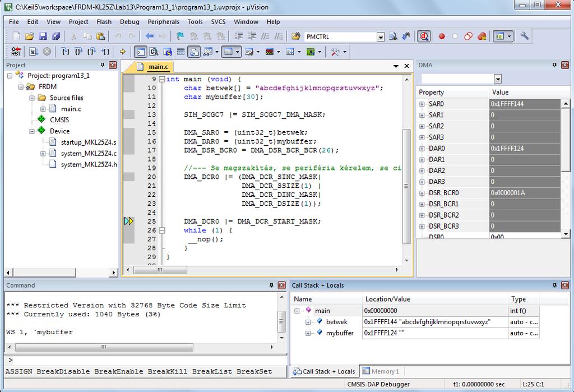Viewport: 574px width, 392px height.
Task: Expand the main.c tree node
Action: coord(43,109)
